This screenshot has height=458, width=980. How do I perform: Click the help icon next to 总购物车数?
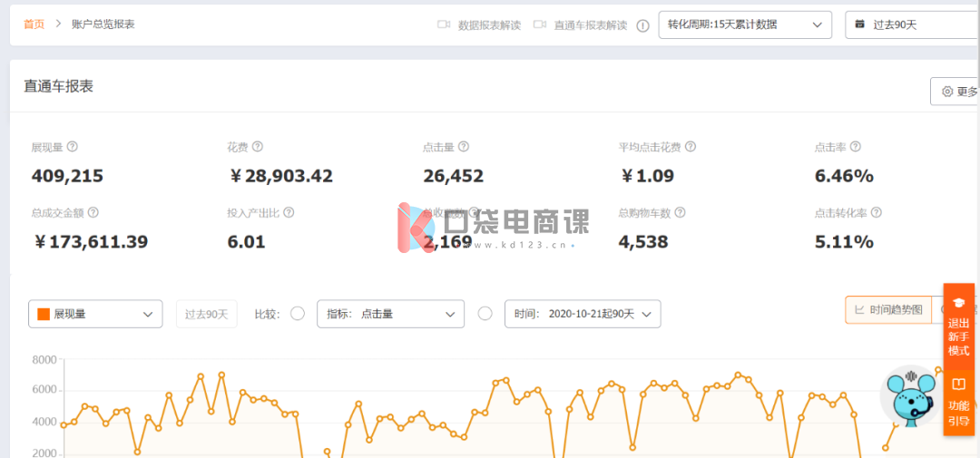tap(680, 212)
